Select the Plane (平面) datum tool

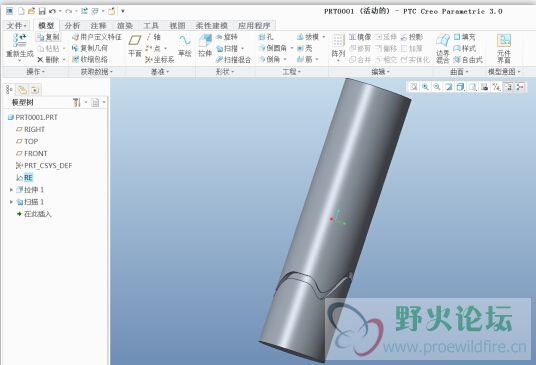tap(135, 45)
